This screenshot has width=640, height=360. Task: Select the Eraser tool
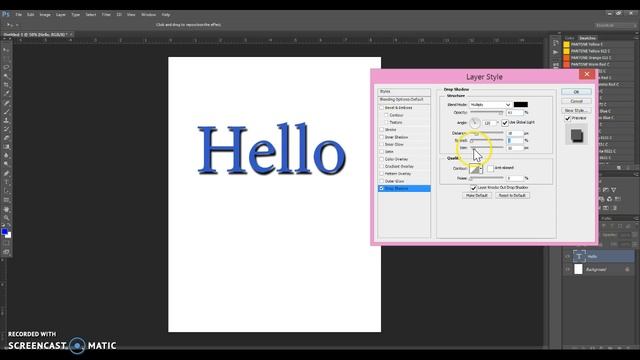pos(6,138)
